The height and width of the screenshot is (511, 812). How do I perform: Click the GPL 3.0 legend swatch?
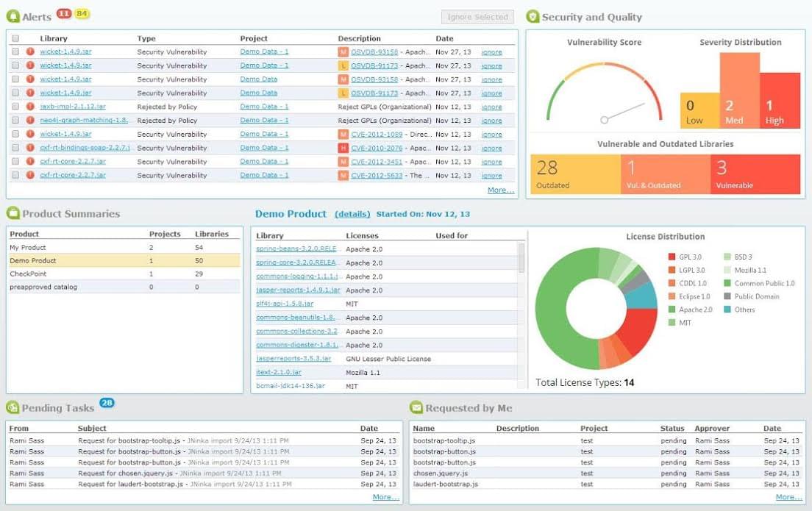[672, 257]
